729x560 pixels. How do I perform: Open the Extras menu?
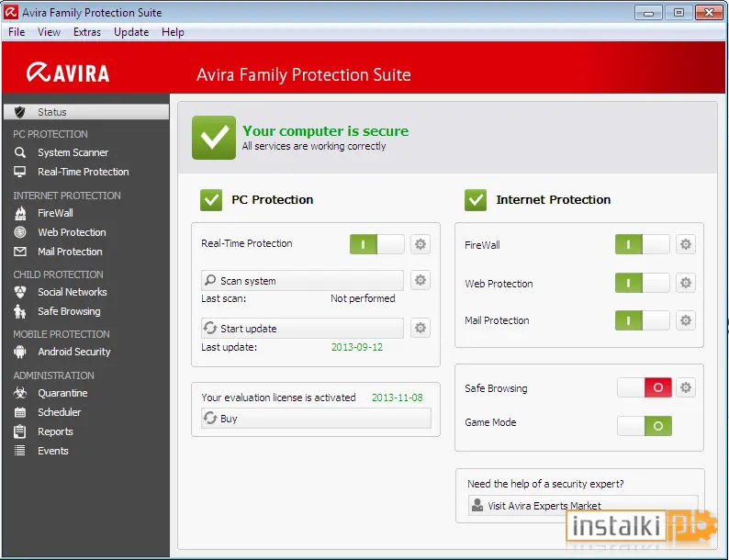coord(87,32)
